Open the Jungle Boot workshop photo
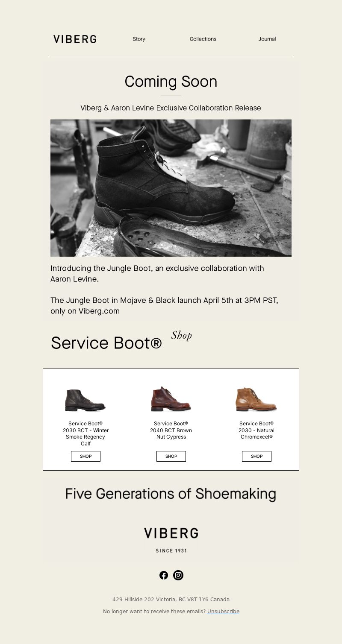The image size is (342, 644). (171, 188)
